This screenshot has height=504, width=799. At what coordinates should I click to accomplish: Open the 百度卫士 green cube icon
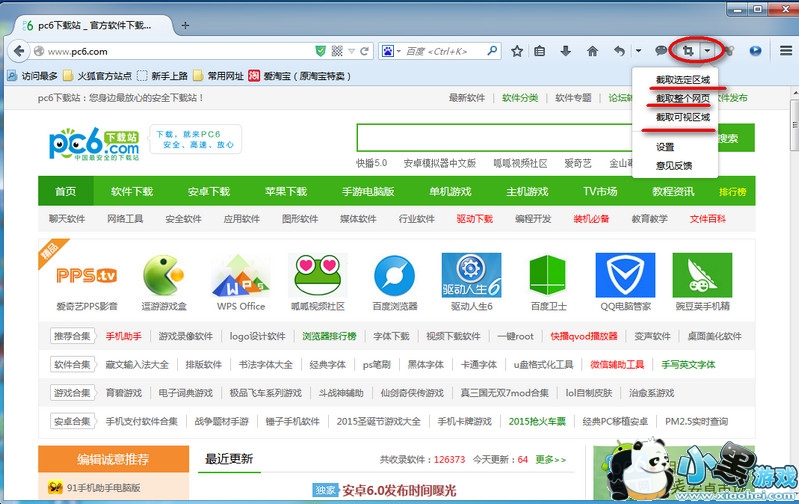[548, 276]
